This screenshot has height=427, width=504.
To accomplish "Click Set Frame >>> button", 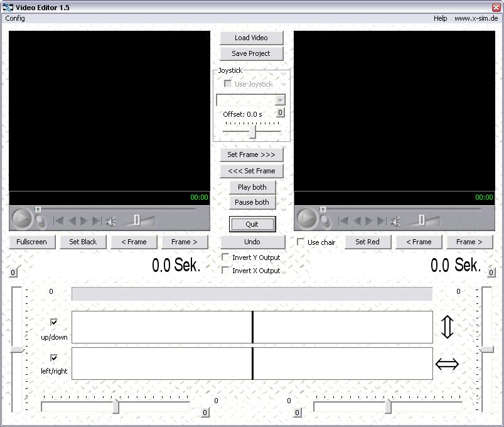I will 251,154.
